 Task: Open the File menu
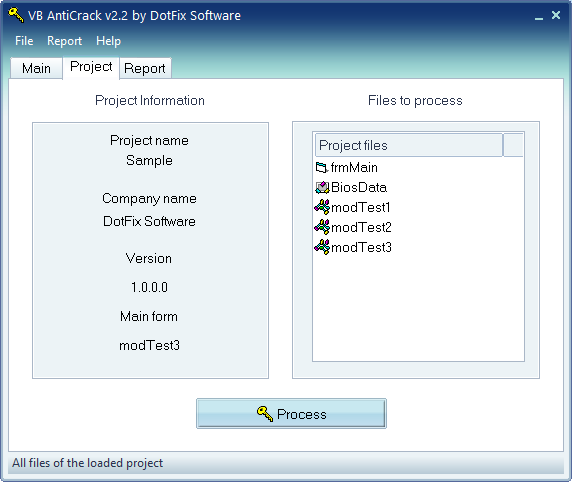[x=24, y=41]
